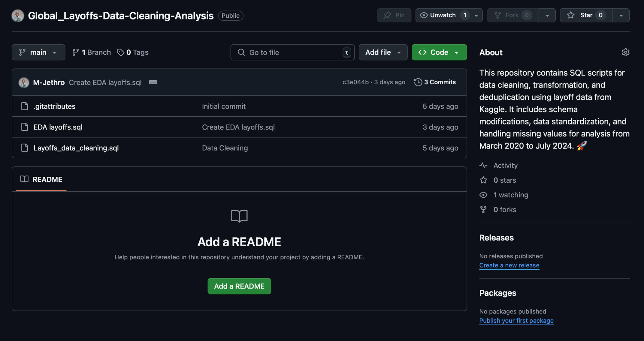The width and height of the screenshot is (644, 341).
Task: Open the Create a new release link
Action: 509,265
